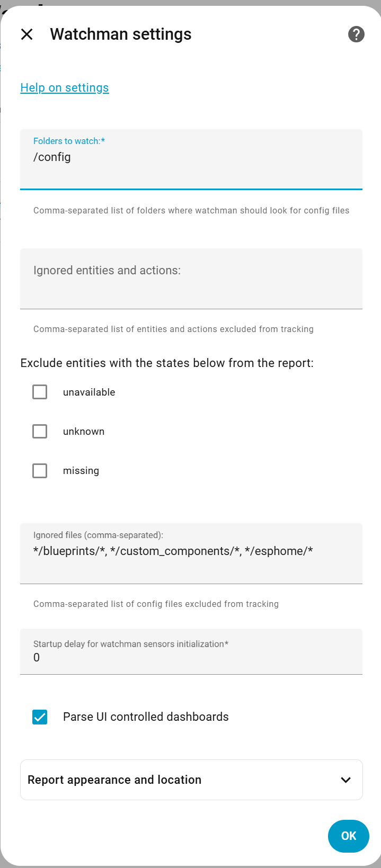The width and height of the screenshot is (381, 868).
Task: Click the chevron arrow on Report appearance
Action: tap(346, 780)
